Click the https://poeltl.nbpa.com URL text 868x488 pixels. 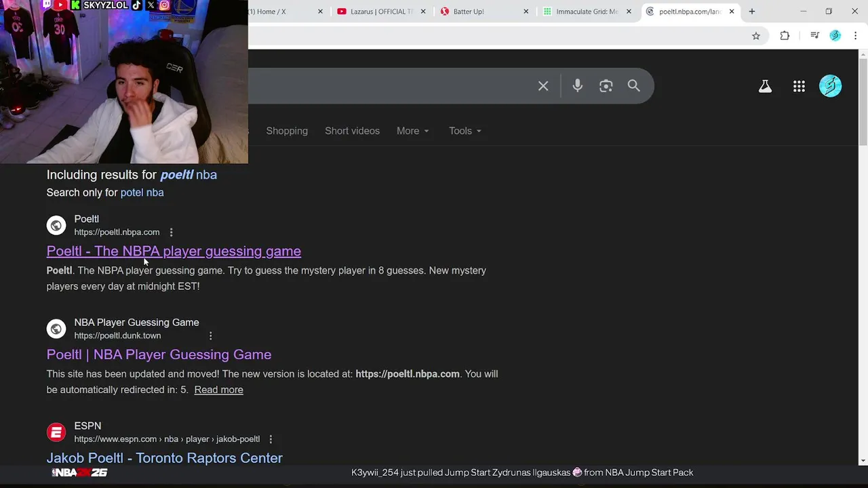click(117, 232)
